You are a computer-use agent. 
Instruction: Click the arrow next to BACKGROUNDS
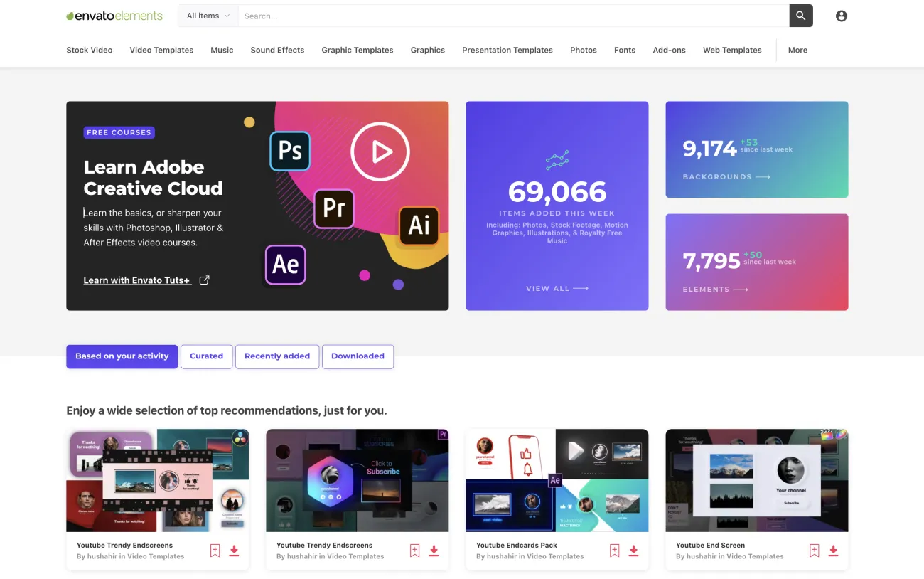[763, 176]
